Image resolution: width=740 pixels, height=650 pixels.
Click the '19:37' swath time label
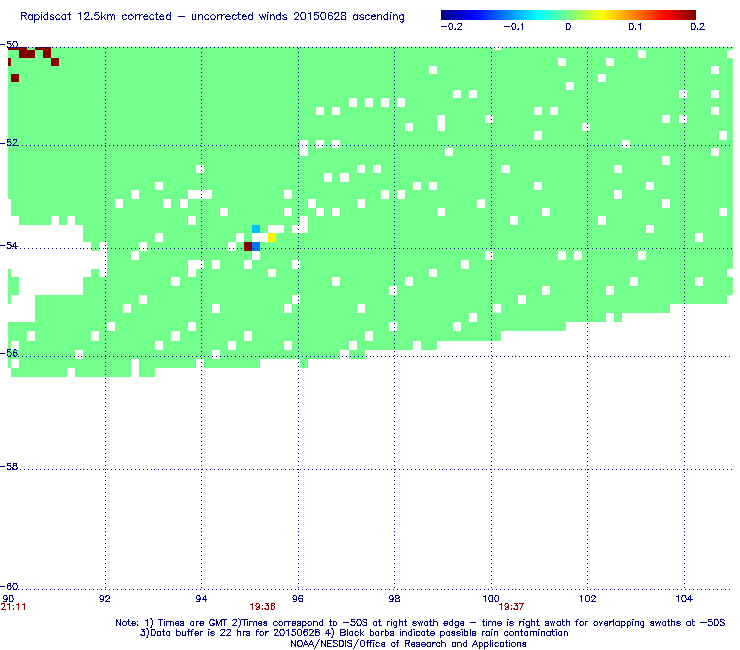511,607
